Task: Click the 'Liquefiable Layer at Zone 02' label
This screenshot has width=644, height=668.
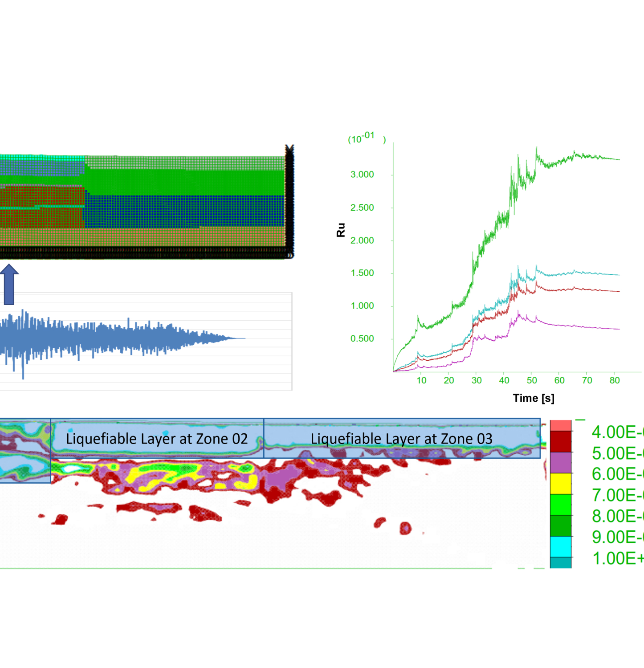Action: tap(157, 439)
